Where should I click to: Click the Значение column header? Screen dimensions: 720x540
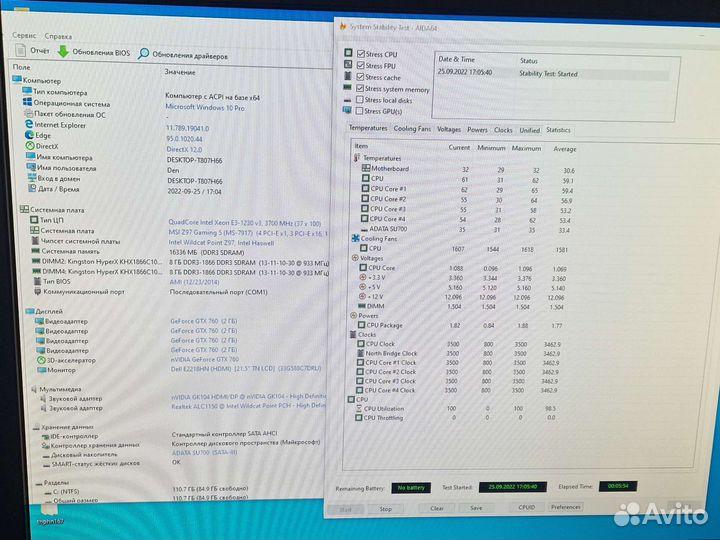(180, 72)
